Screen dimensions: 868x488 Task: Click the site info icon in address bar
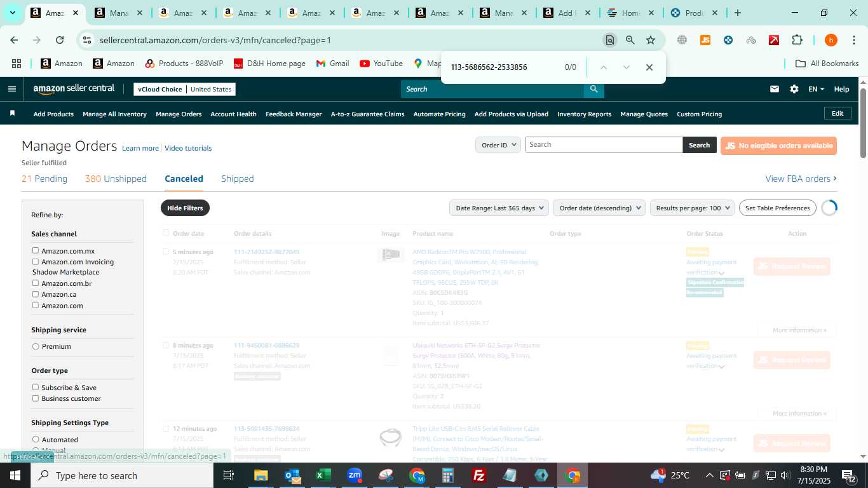87,40
